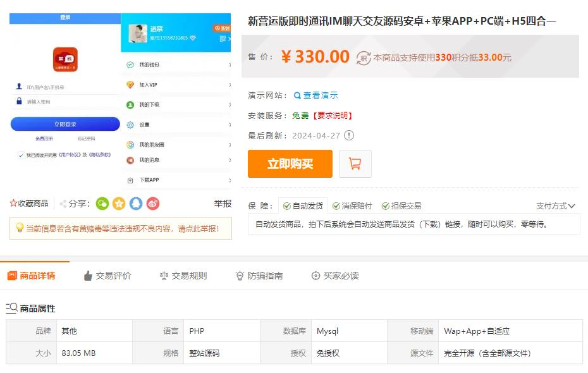Viewport: 588px width, 373px height.
Task: Click the 举报 report link
Action: click(x=223, y=204)
